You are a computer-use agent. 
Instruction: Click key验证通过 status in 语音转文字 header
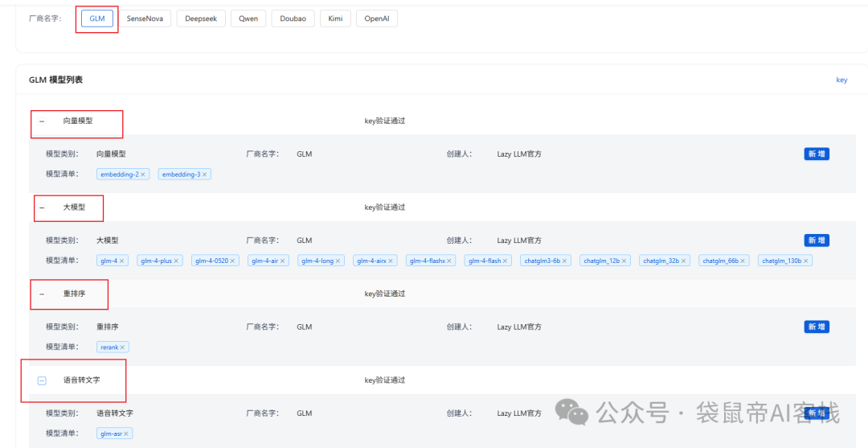385,380
